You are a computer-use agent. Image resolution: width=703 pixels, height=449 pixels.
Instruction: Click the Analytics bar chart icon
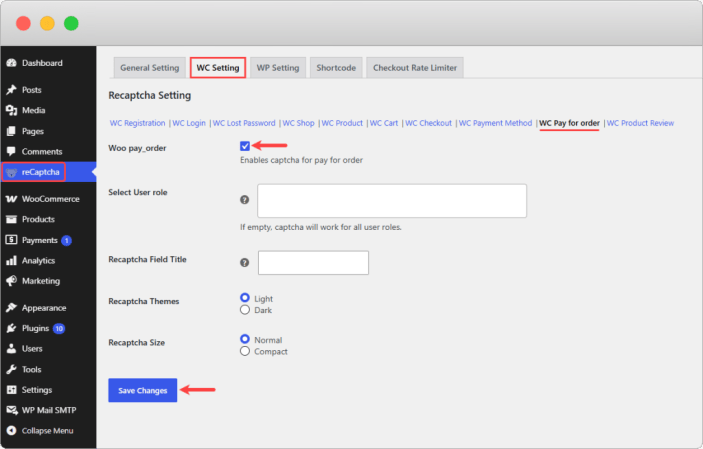coord(11,261)
